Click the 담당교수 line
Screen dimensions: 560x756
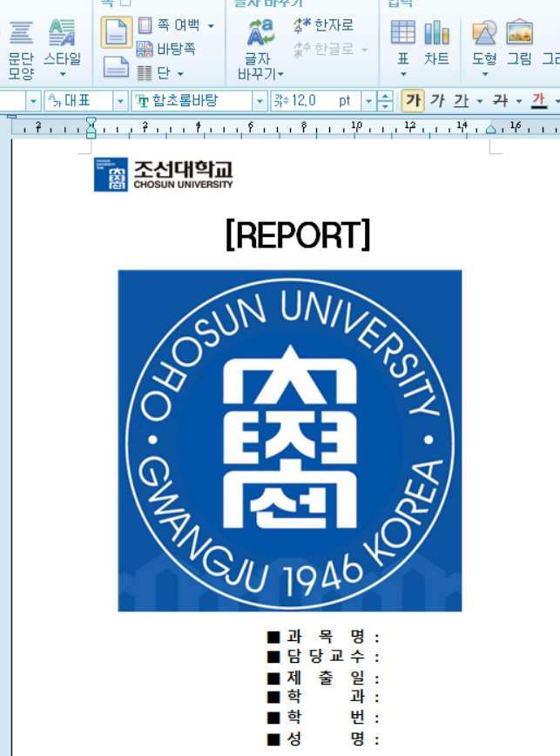[x=323, y=656]
